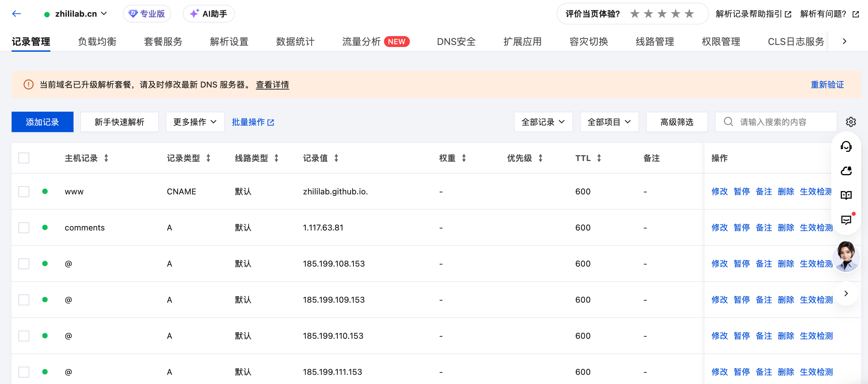Open table column settings gear icon

tap(851, 122)
